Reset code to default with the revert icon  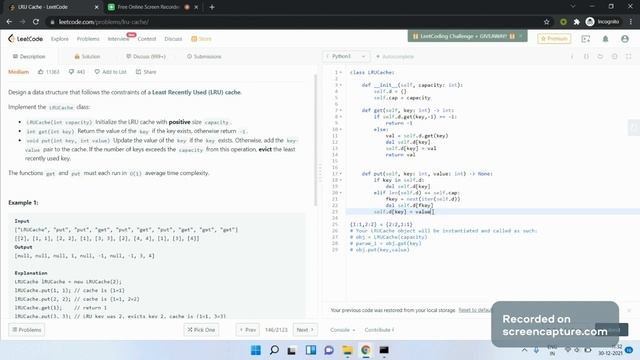pos(600,56)
